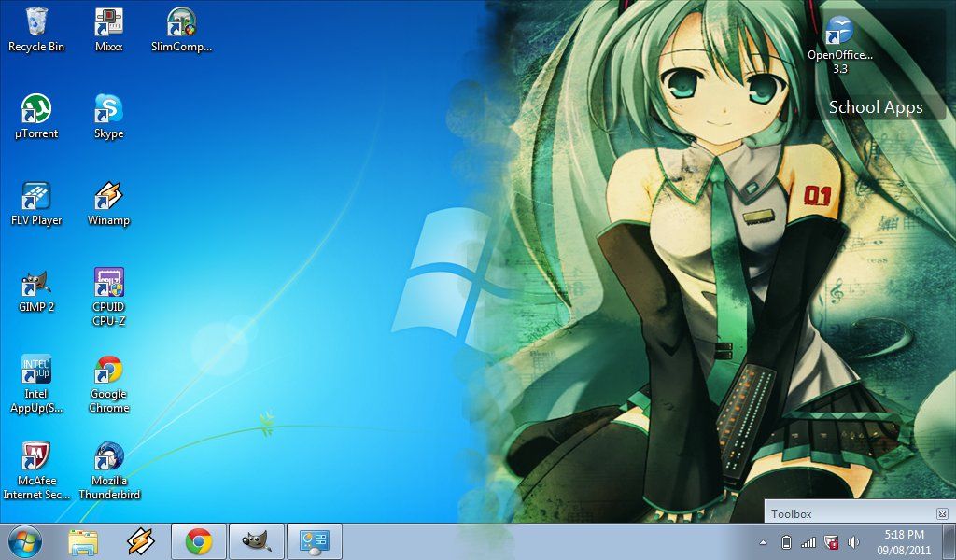Select the Intel AppUp desktop shortcut
The width and height of the screenshot is (956, 560).
coord(36,384)
